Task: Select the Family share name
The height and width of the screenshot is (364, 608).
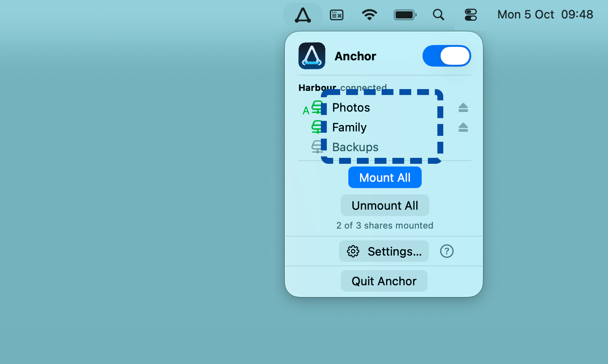Action: [349, 127]
